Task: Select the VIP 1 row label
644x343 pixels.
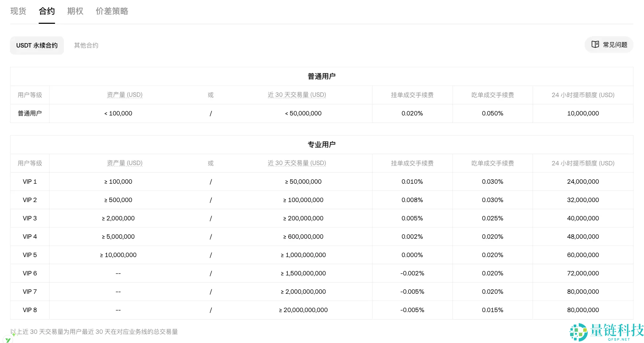Action: [x=30, y=181]
